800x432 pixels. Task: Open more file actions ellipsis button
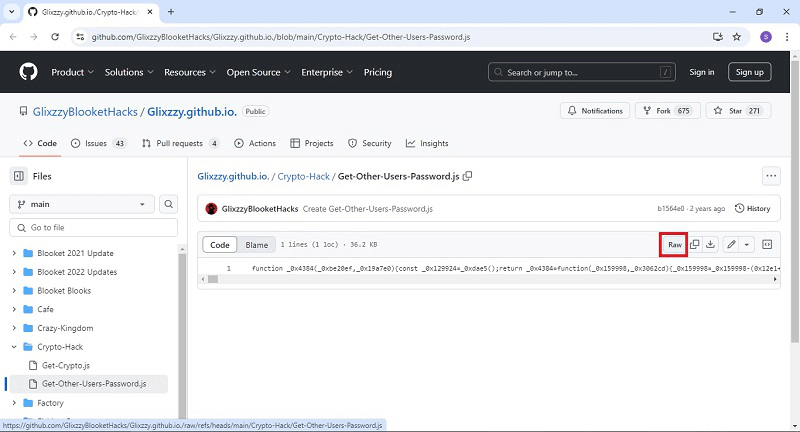pyautogui.click(x=771, y=176)
